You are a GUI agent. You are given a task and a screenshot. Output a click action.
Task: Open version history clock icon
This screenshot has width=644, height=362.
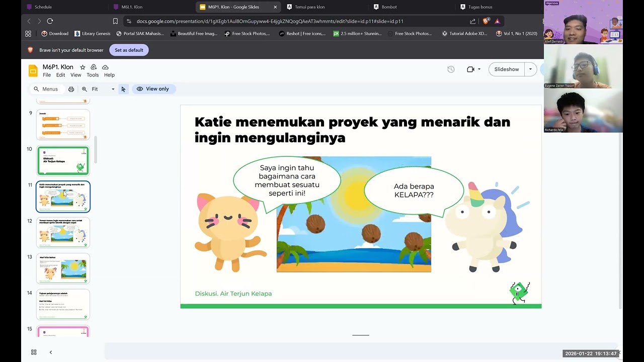tap(451, 69)
